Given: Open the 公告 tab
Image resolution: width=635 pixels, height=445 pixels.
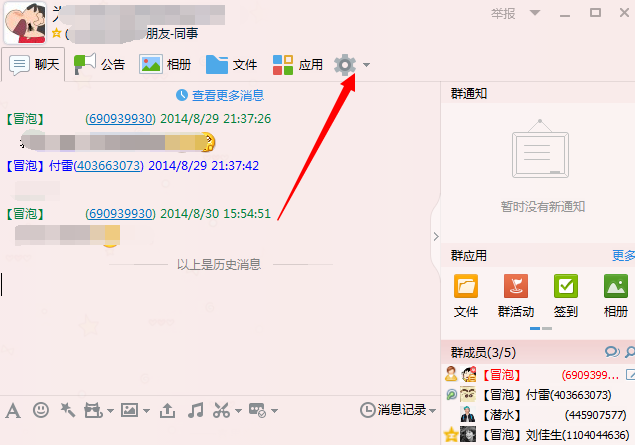Looking at the screenshot, I should 99,64.
